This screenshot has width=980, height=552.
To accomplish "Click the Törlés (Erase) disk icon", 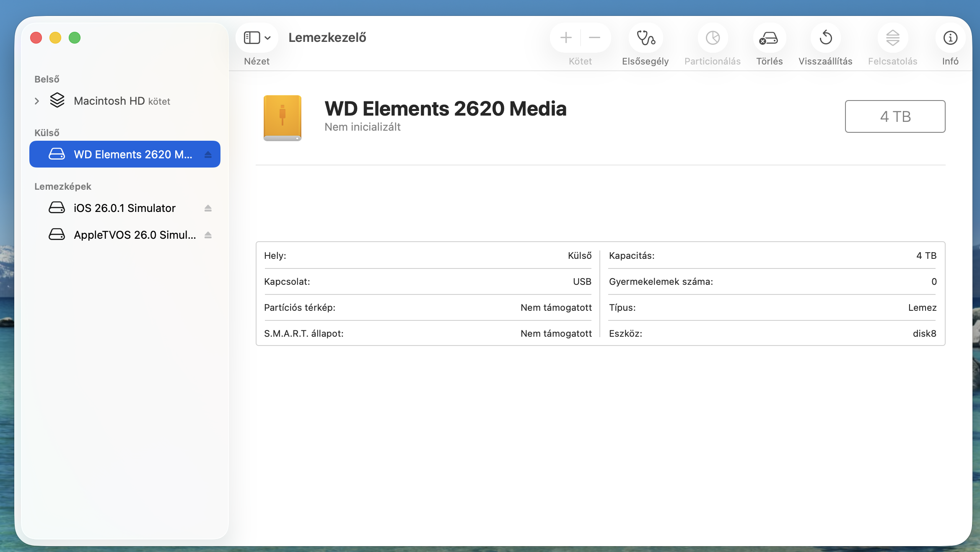I will (769, 38).
